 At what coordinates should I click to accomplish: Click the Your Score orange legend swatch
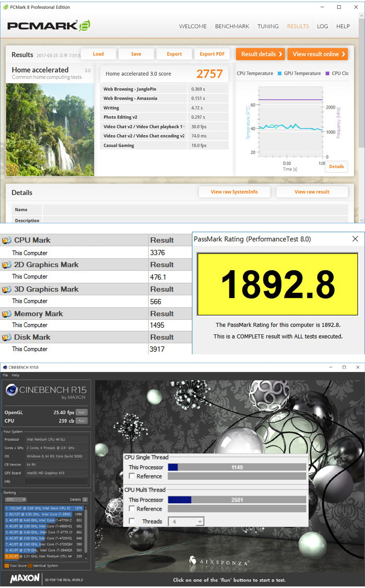click(7, 566)
